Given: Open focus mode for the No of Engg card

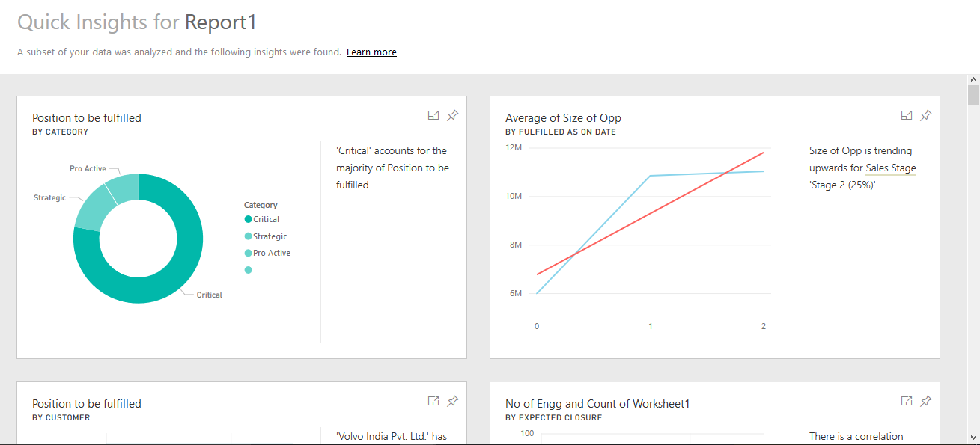Looking at the screenshot, I should coord(907,401).
